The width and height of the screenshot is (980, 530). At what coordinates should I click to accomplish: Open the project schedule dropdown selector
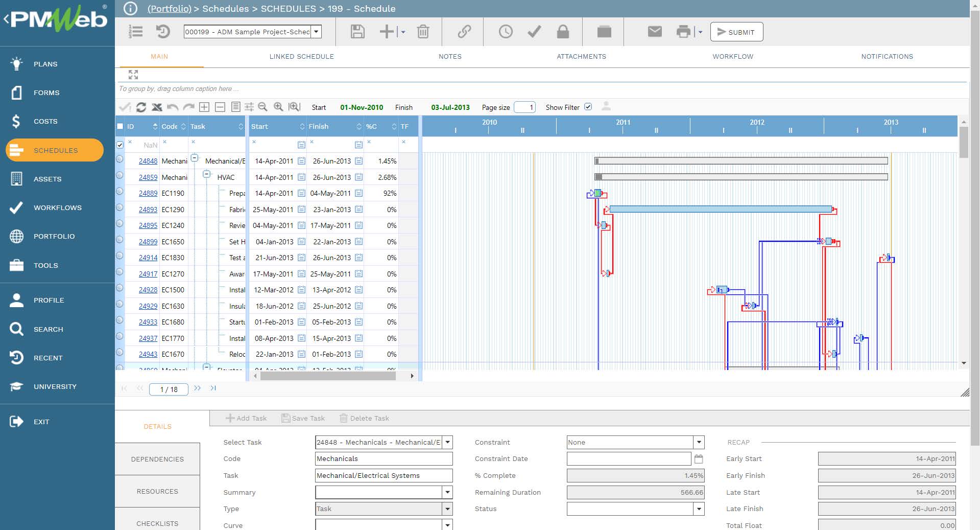click(x=317, y=32)
